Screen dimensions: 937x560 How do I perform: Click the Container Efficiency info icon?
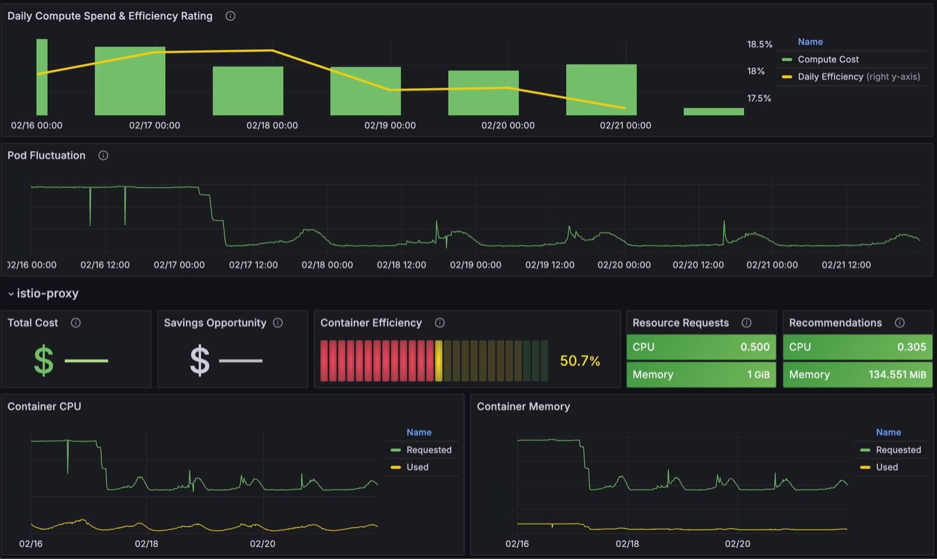click(x=440, y=323)
